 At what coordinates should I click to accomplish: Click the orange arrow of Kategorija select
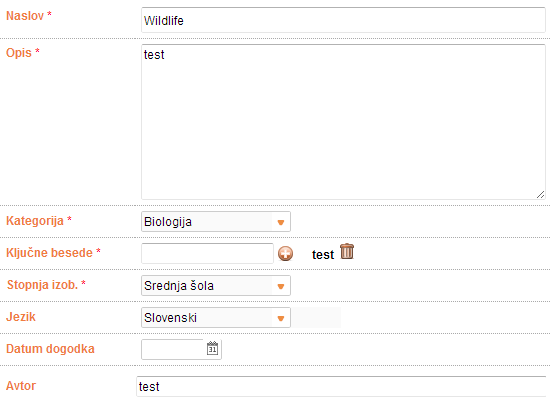(281, 223)
